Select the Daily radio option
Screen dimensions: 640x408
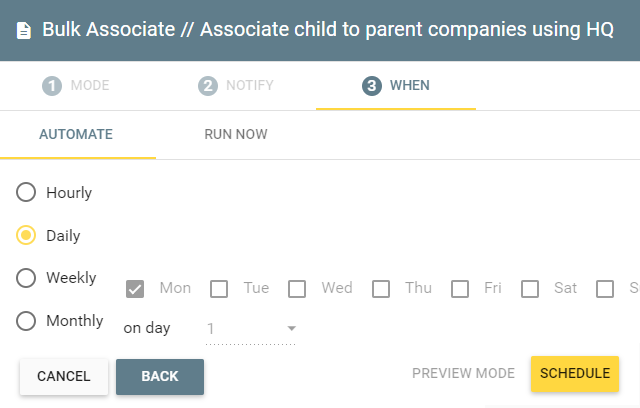tap(26, 235)
